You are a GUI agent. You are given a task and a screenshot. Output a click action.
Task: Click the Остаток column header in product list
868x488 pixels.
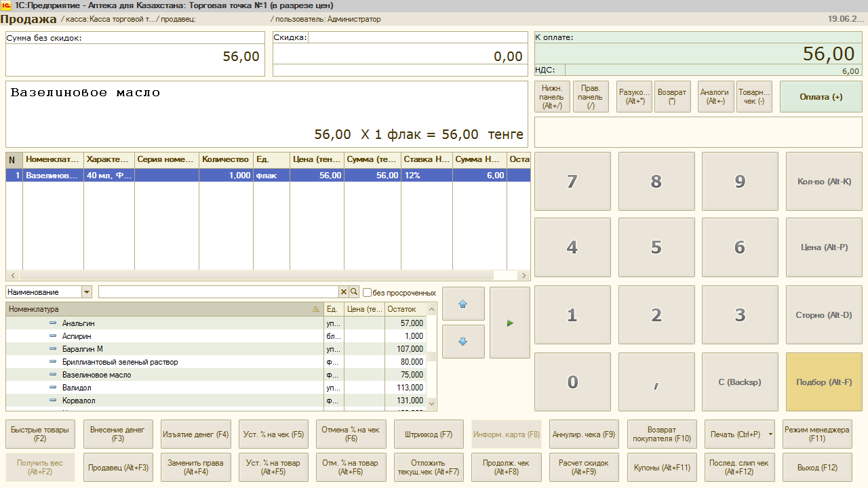(401, 309)
